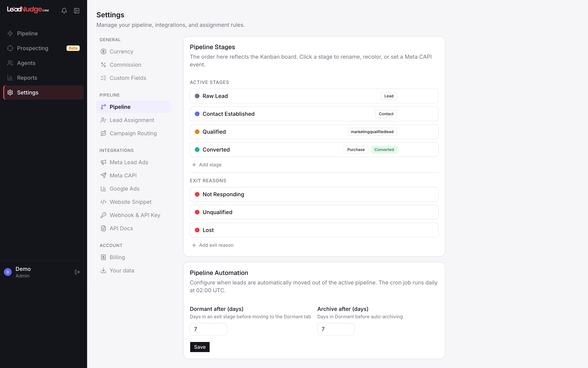Open Meta CAPI integration
This screenshot has width=588, height=368.
[134, 175]
